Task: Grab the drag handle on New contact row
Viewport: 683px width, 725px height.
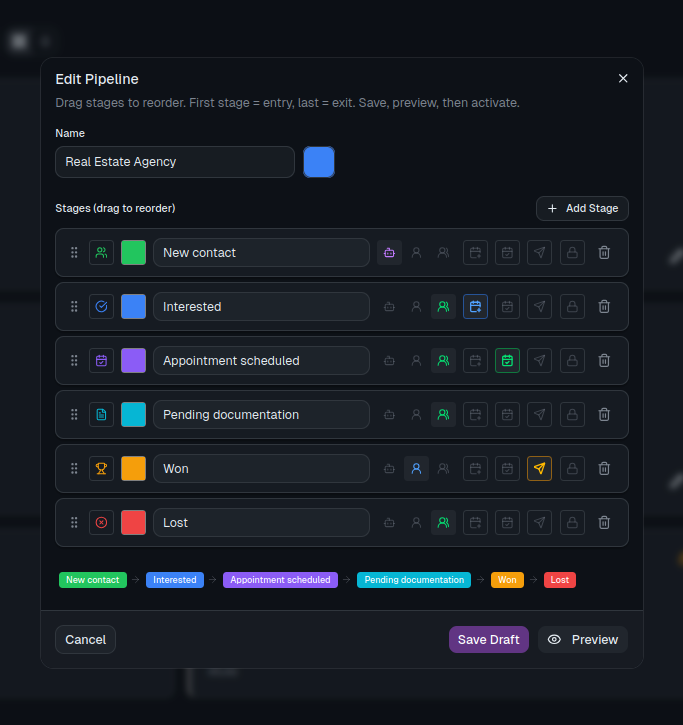Action: [x=74, y=252]
